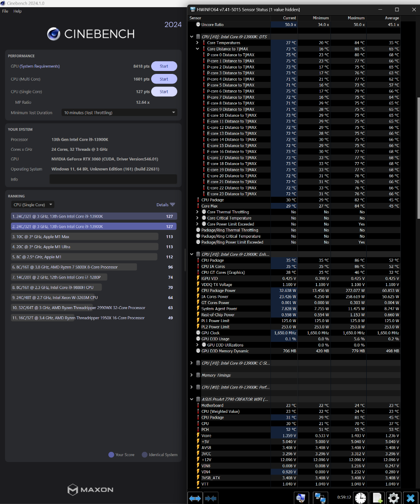Expand the CPU i9-13900K C-State group
The width and height of the screenshot is (420, 504).
[192, 363]
